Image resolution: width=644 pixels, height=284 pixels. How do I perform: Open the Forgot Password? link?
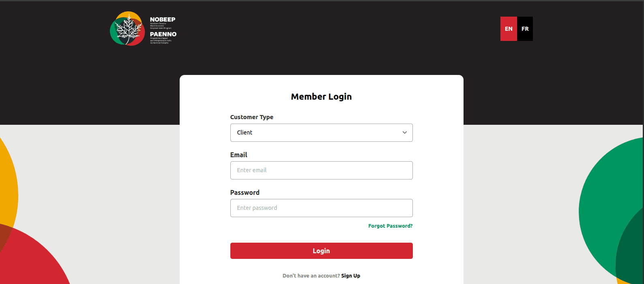pyautogui.click(x=390, y=226)
